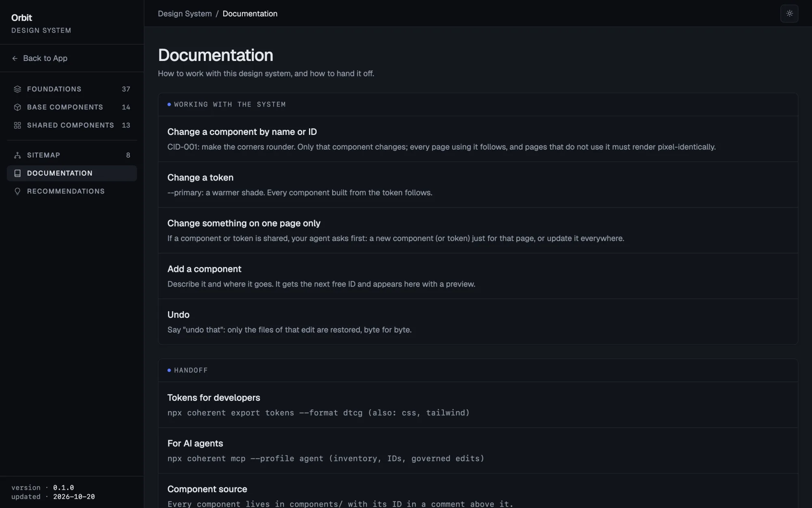Click the Shared Components count 13

126,125
